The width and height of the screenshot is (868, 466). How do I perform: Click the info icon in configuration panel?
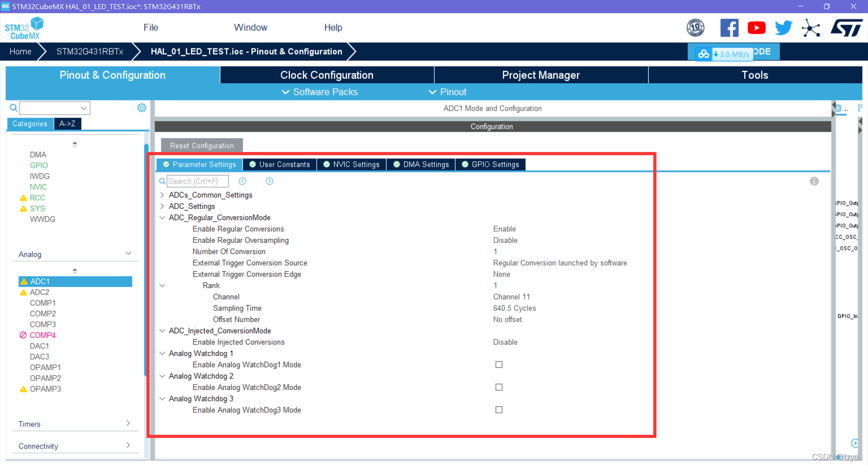[x=814, y=181]
